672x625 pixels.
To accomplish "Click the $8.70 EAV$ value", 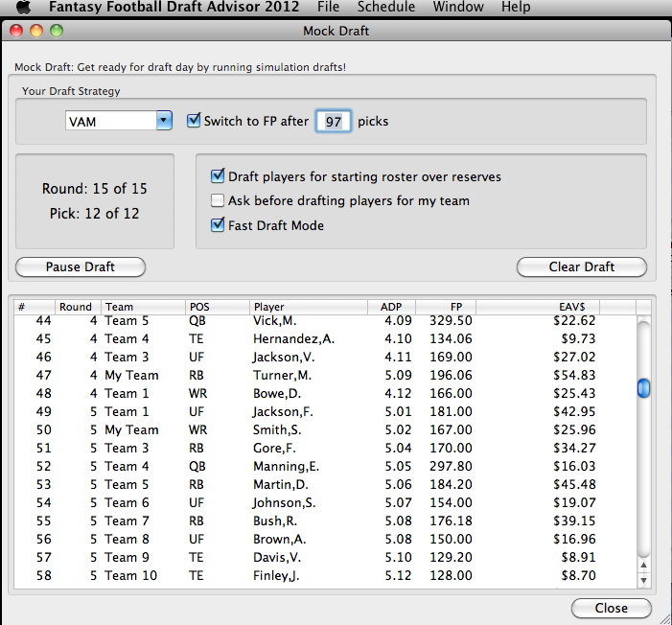I will tap(579, 575).
